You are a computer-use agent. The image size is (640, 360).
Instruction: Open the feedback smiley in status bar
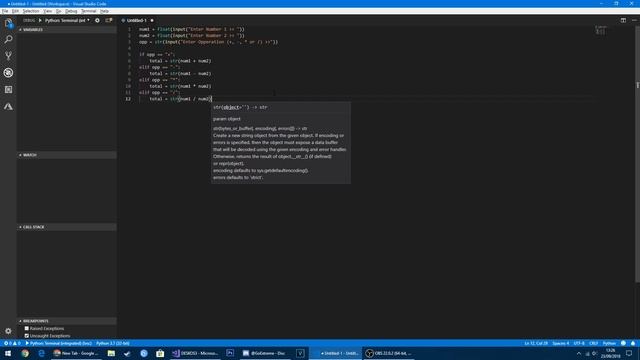coord(623,344)
